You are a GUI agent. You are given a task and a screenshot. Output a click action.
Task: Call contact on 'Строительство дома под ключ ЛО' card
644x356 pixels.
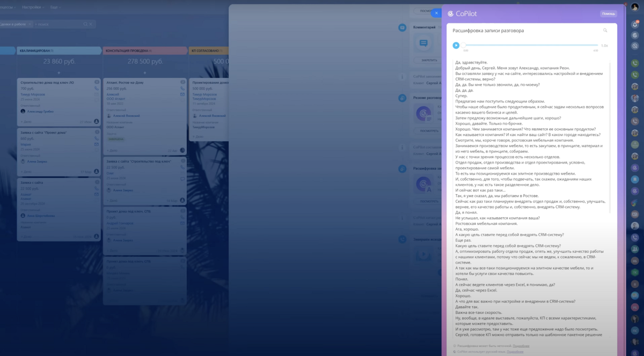tap(97, 88)
